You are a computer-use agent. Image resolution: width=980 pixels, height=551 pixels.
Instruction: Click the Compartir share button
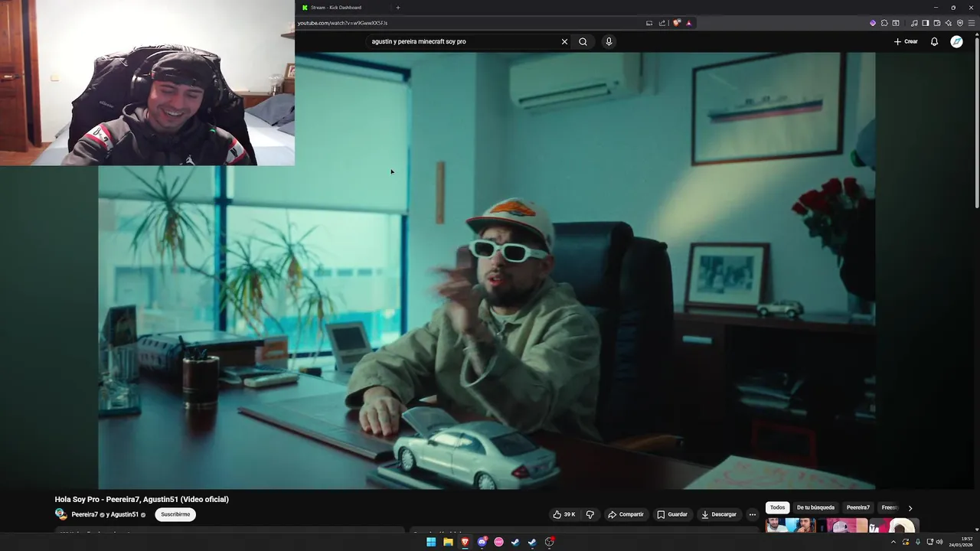(x=626, y=514)
